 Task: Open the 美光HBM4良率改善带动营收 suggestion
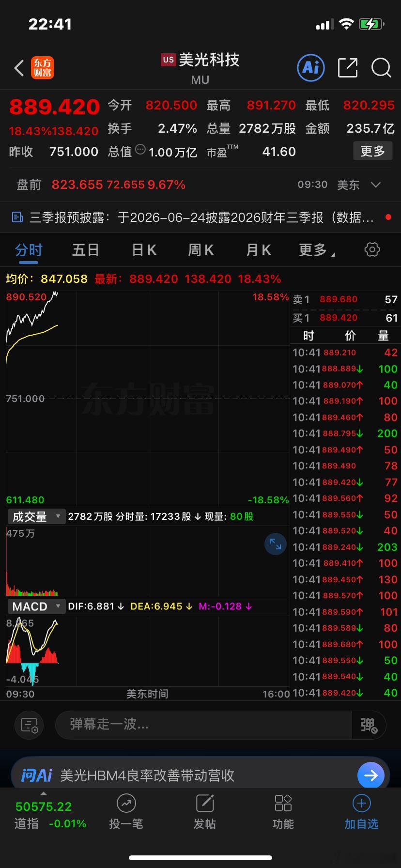point(147,775)
